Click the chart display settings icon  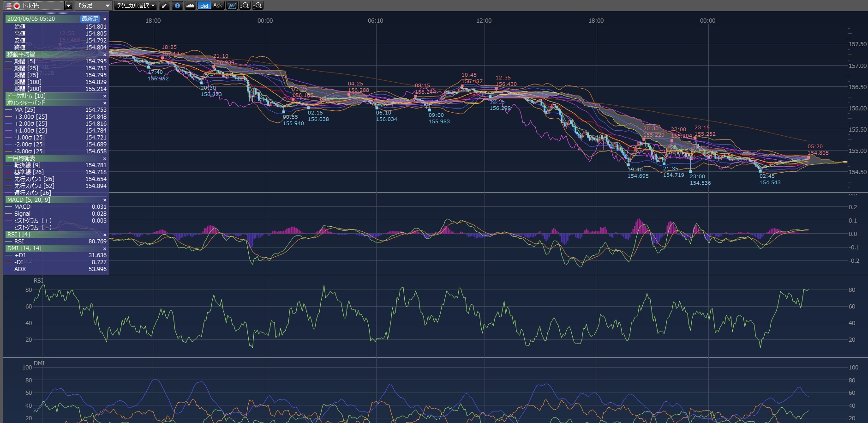pyautogui.click(x=232, y=6)
